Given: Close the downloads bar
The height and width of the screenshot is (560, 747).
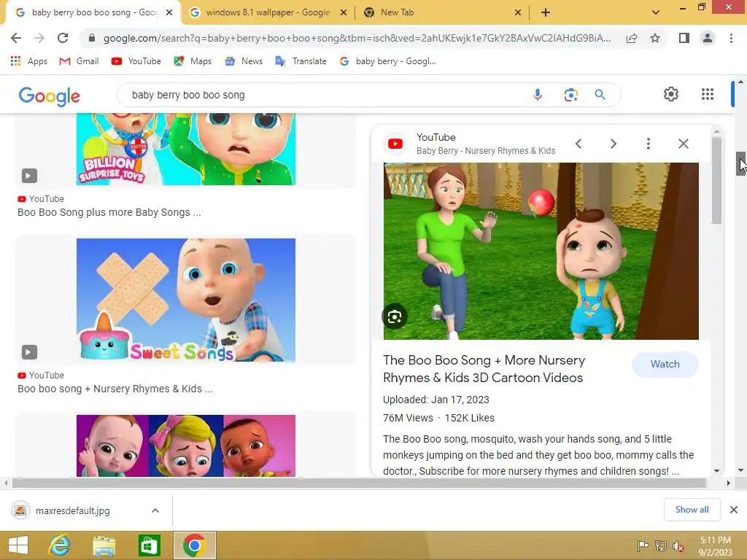Looking at the screenshot, I should [734, 510].
